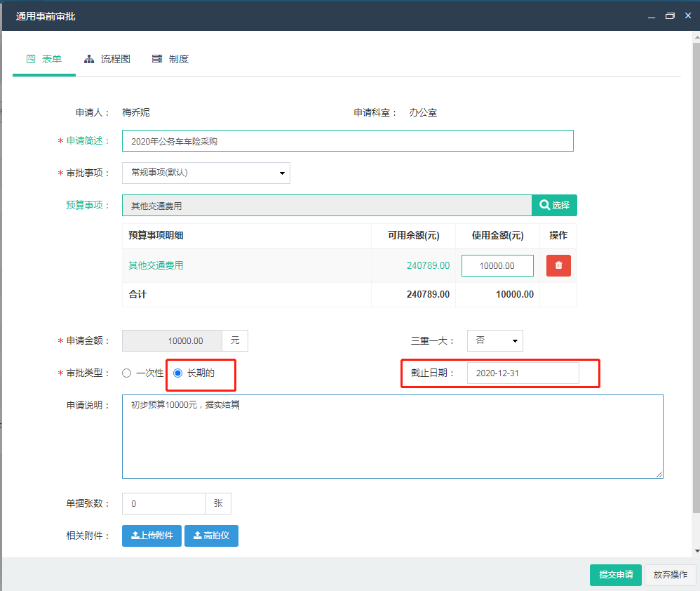Screen dimensions: 700x591
Task: Click the vertical scrollbar down arrow
Action: pos(696,551)
